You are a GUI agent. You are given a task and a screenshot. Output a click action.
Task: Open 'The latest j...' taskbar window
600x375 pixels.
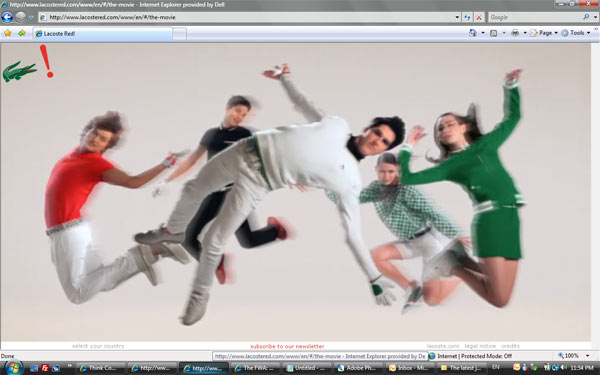pyautogui.click(x=462, y=368)
